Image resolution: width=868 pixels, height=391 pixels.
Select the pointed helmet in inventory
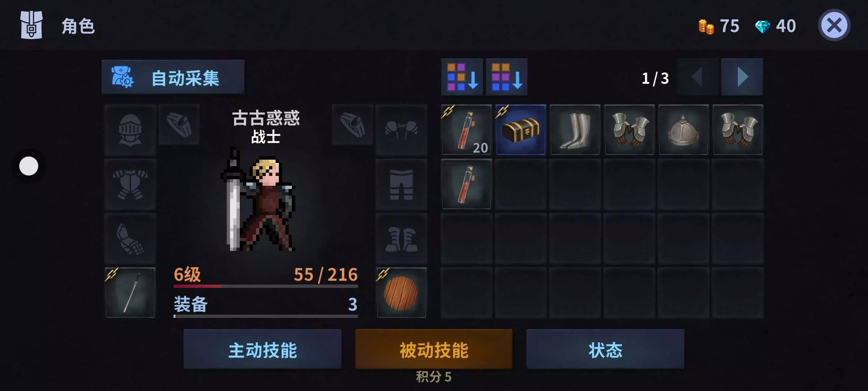(683, 130)
